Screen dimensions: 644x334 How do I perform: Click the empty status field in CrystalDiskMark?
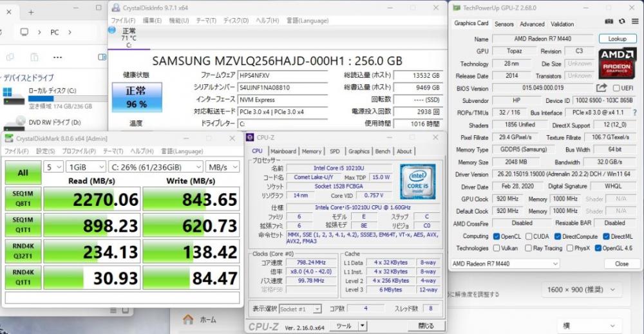point(122,297)
